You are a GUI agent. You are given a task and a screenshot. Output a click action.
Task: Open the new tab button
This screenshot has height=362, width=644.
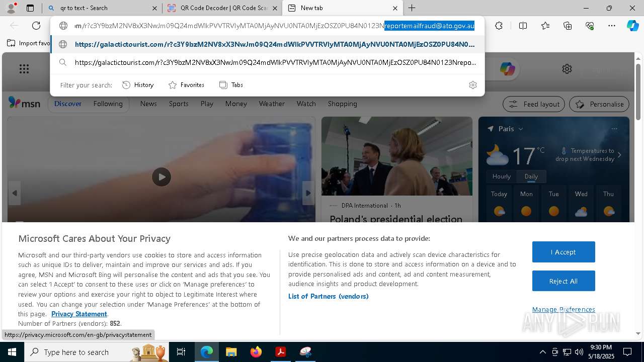(412, 8)
